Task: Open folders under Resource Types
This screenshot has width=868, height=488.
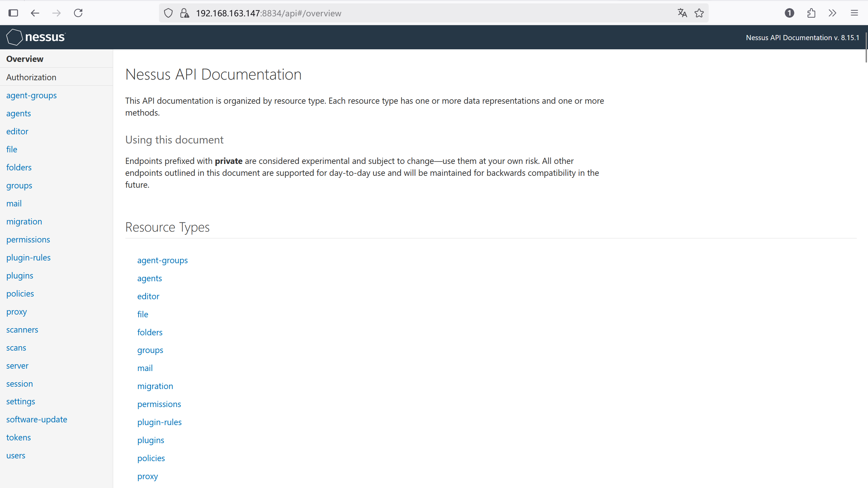Action: tap(150, 333)
